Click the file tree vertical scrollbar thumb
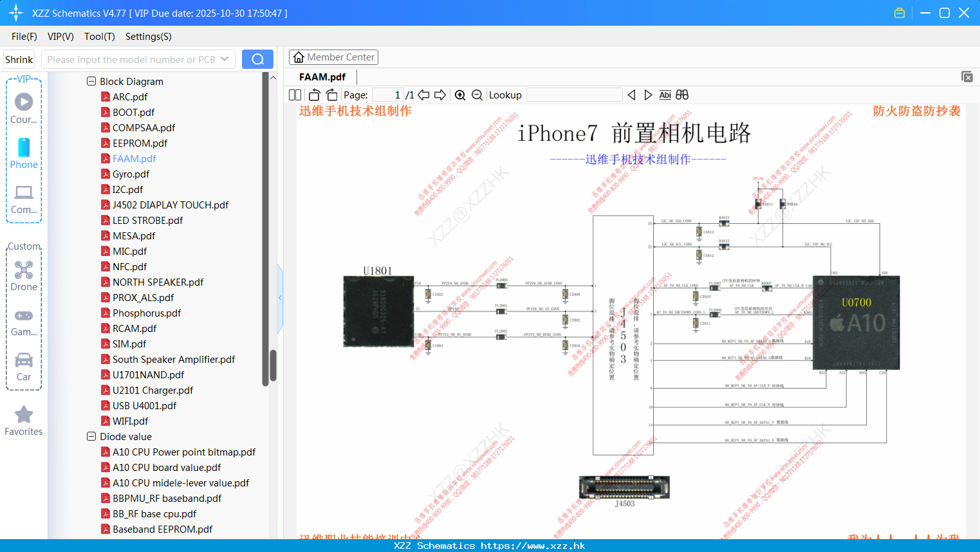Viewport: 980px width, 552px height. pyautogui.click(x=273, y=365)
